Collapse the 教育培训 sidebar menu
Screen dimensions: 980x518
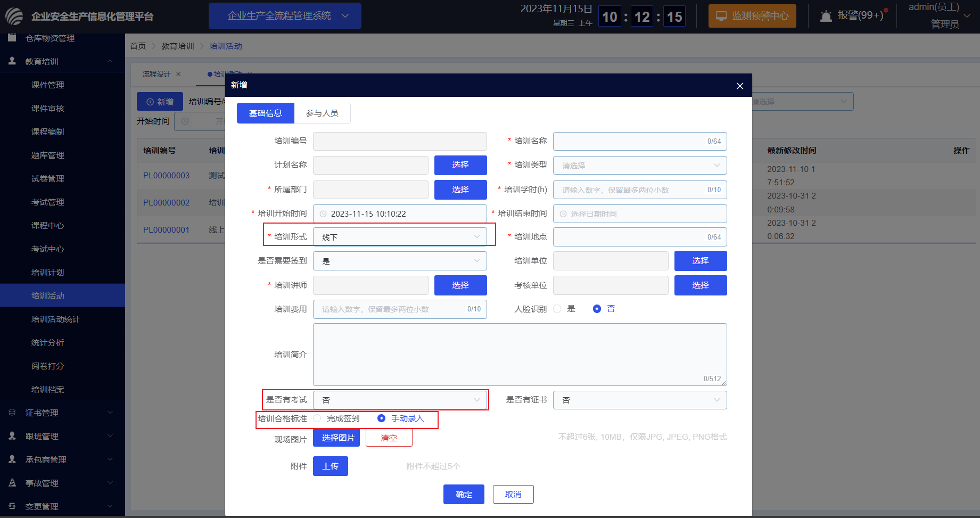pos(110,61)
